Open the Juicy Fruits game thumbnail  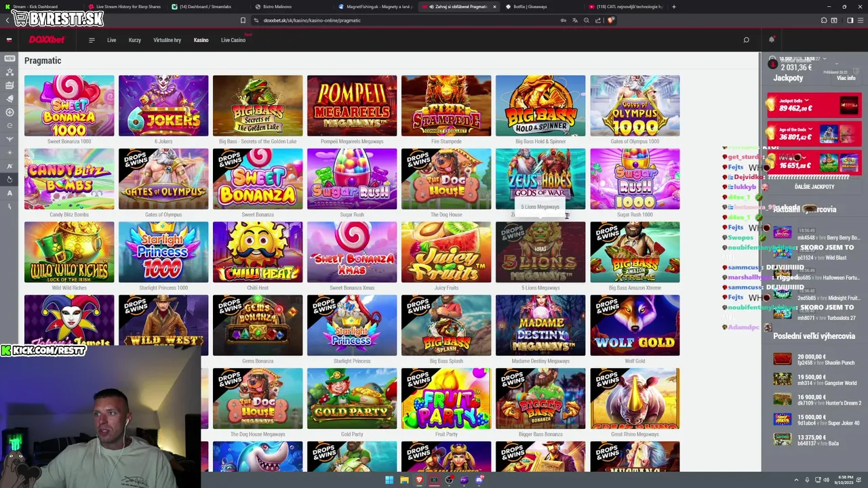point(446,252)
